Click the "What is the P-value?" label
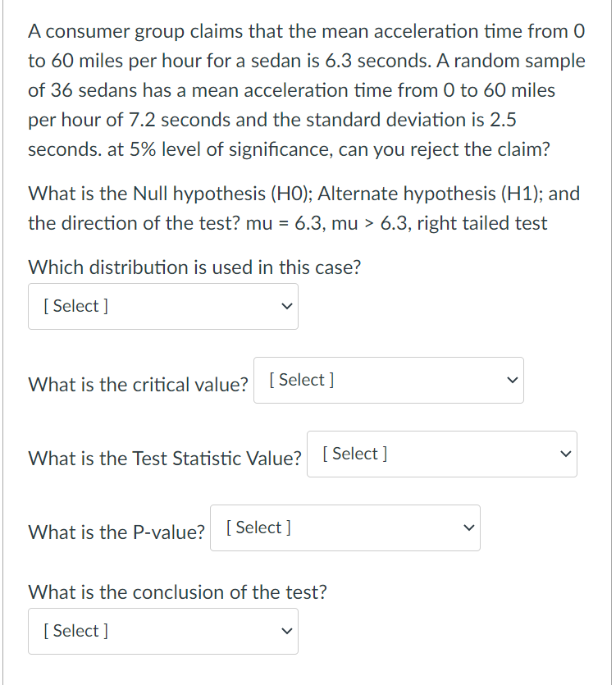This screenshot has height=685, width=616. [x=116, y=532]
